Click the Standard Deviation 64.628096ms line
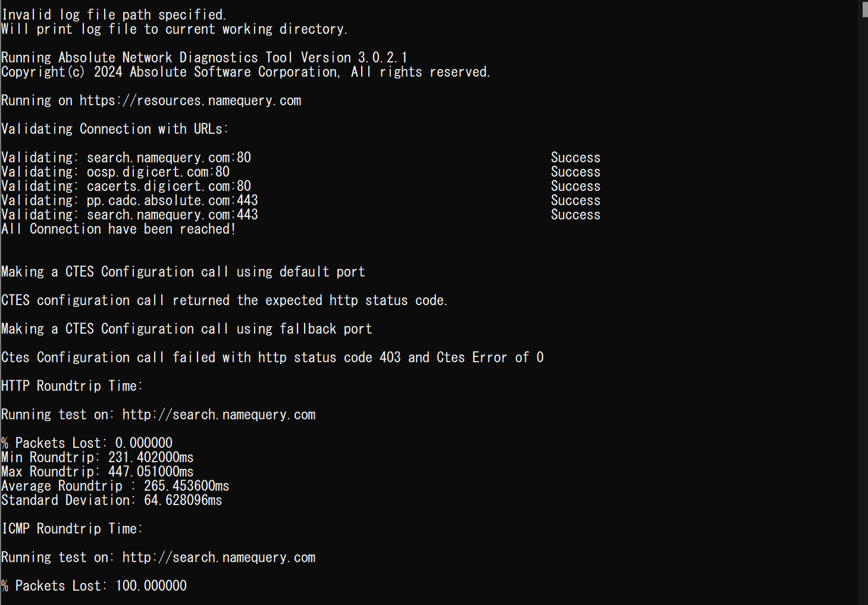The image size is (868, 605). [x=111, y=500]
